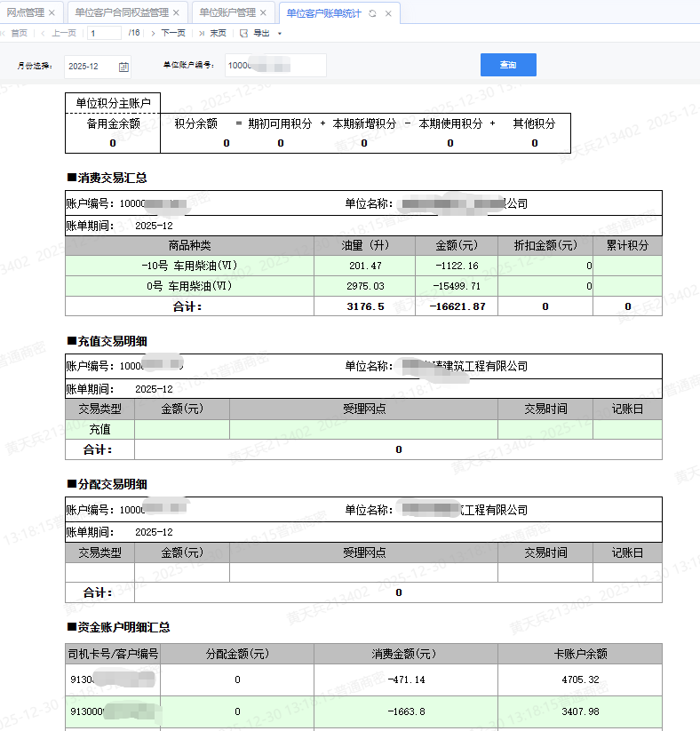Close the 单位客户账单统计 tab
Viewport: 700px width, 731px height.
387,13
